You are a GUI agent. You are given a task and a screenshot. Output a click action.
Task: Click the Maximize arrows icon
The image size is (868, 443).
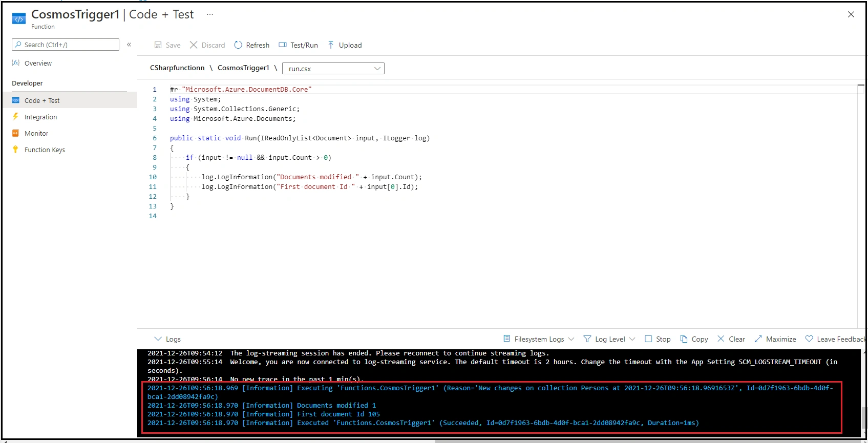tap(758, 339)
